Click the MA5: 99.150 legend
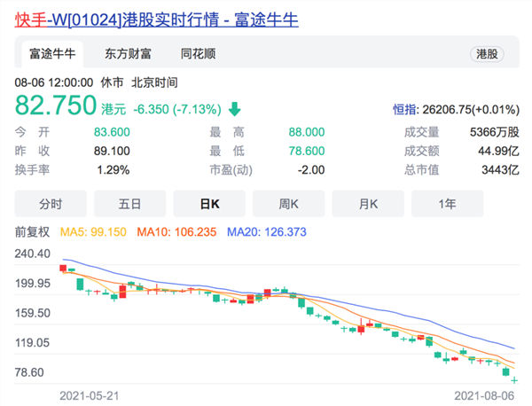The width and height of the screenshot is (532, 406). [93, 232]
